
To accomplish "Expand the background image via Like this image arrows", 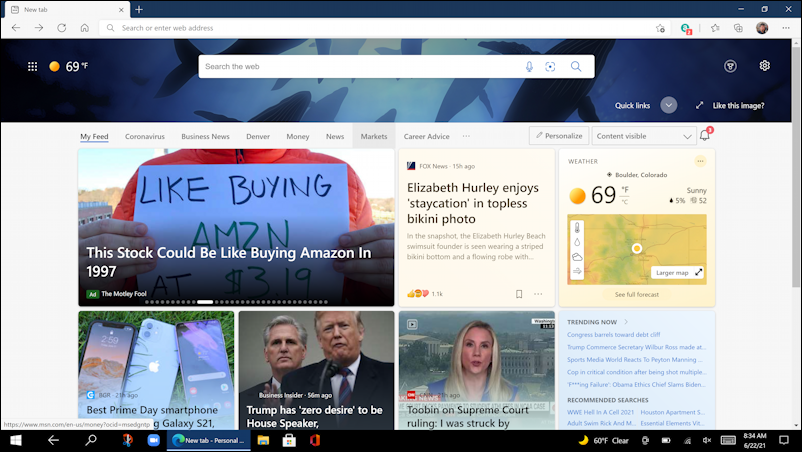I will [x=699, y=105].
